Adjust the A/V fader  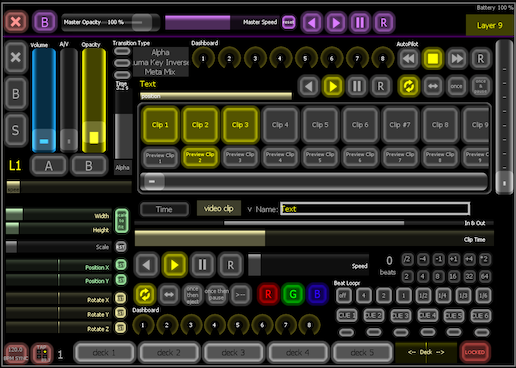click(69, 100)
